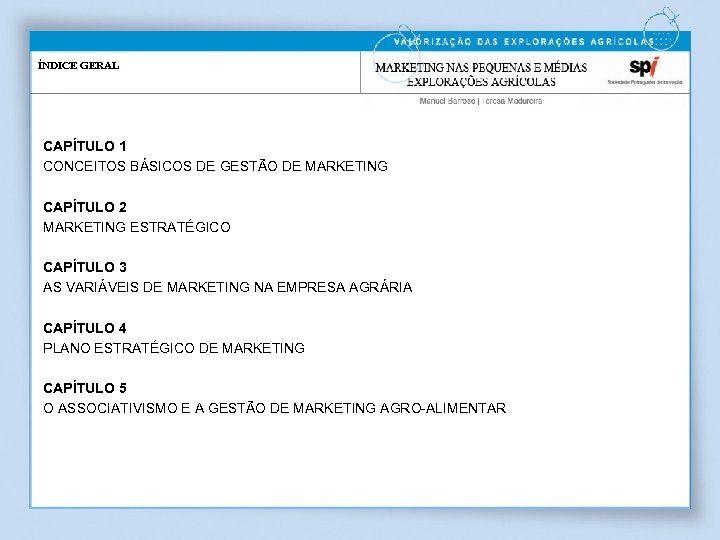Click the title 'MARKETING NAS PEQUENAS E MÉDIAS'
This screenshot has height=540, width=720.
pos(481,68)
